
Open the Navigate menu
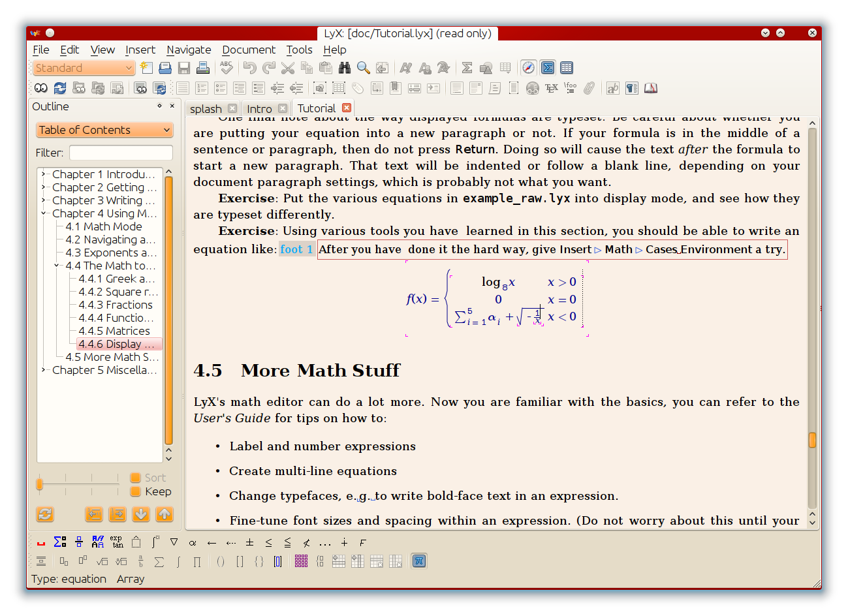tap(189, 50)
